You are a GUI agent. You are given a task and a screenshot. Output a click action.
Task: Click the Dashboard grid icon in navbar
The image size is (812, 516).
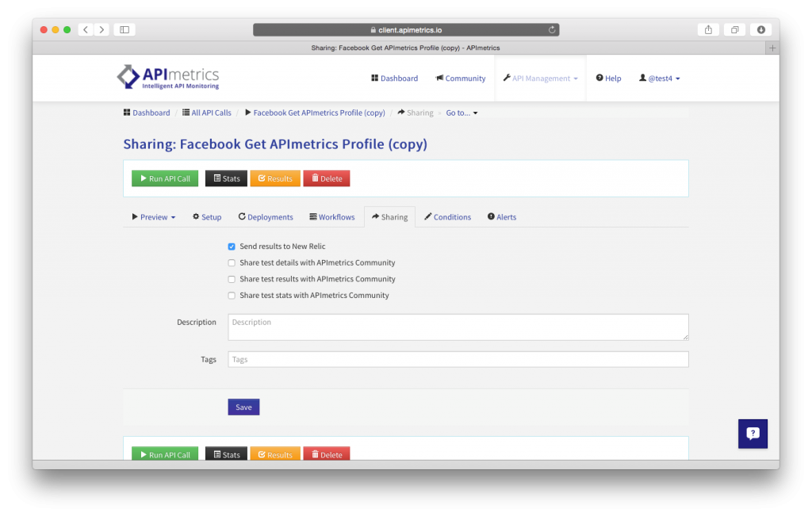click(374, 78)
